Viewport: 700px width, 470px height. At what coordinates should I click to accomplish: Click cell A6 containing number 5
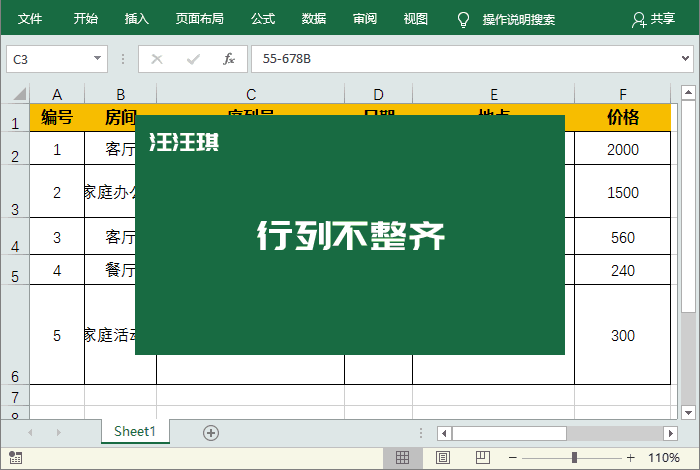click(57, 335)
